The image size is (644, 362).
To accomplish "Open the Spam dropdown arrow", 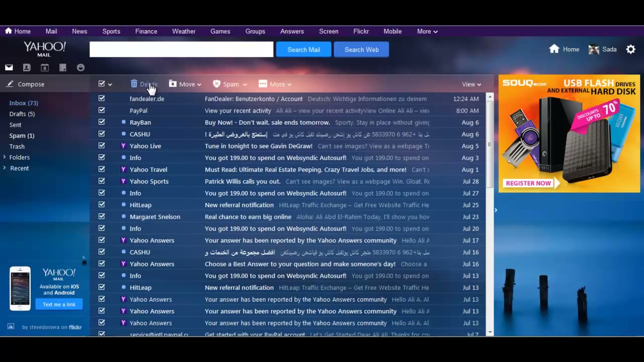I will 245,84.
